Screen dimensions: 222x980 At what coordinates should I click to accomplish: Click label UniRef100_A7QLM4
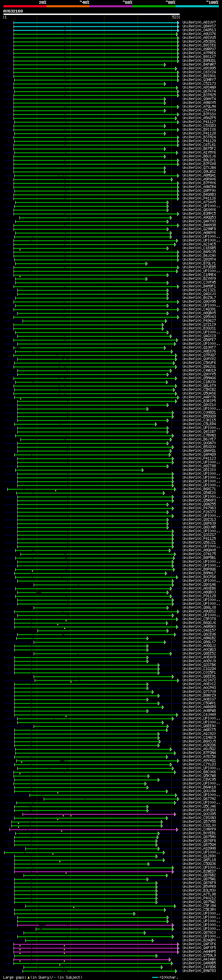point(199,106)
